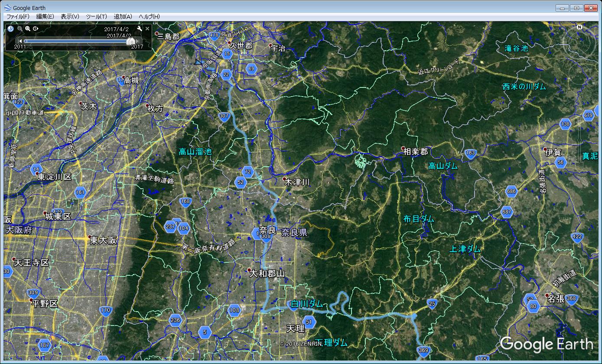Viewport: 602px width, 364px height.
Task: Play the time animation
Action: [36, 29]
